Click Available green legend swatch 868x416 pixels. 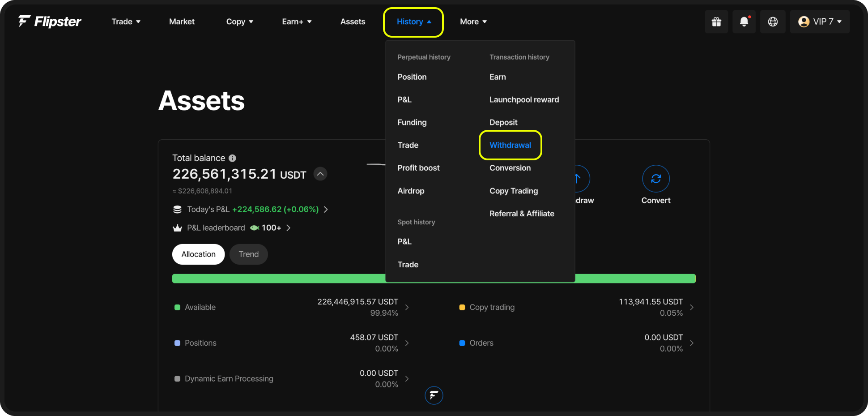coord(177,307)
